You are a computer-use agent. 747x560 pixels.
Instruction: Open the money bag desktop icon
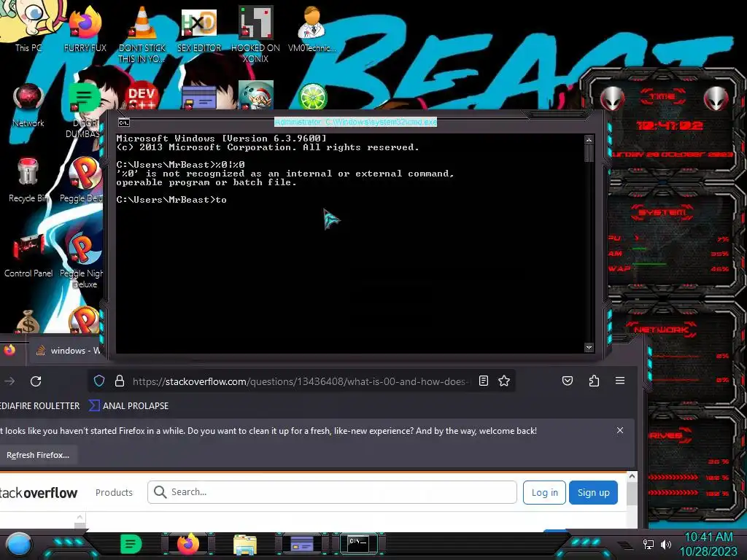28,322
